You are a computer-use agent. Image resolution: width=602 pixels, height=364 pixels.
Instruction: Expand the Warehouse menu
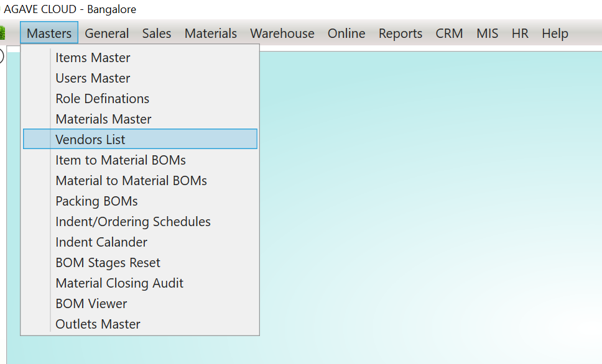pos(282,34)
